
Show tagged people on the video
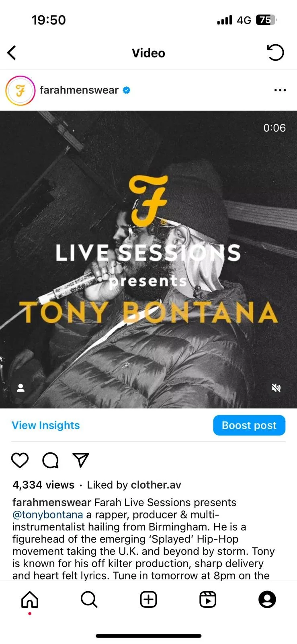(20, 388)
